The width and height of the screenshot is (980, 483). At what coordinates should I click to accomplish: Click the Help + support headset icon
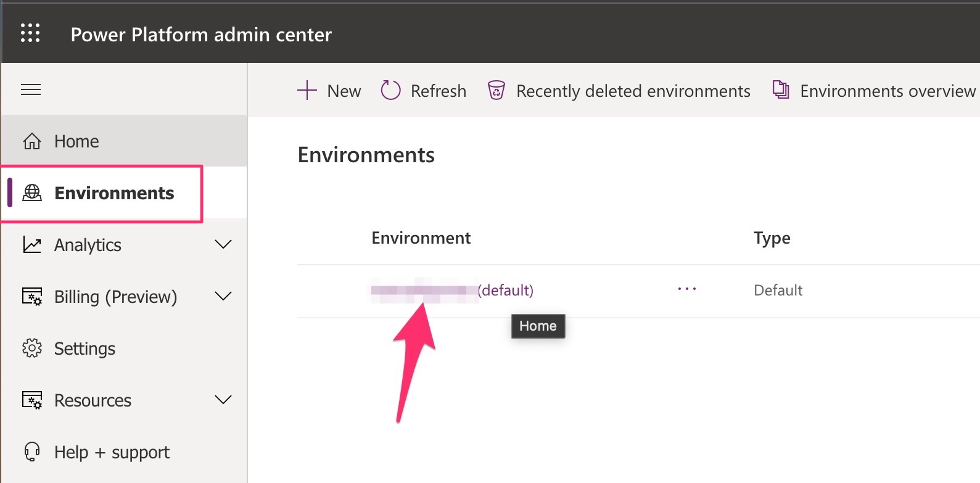coord(32,452)
